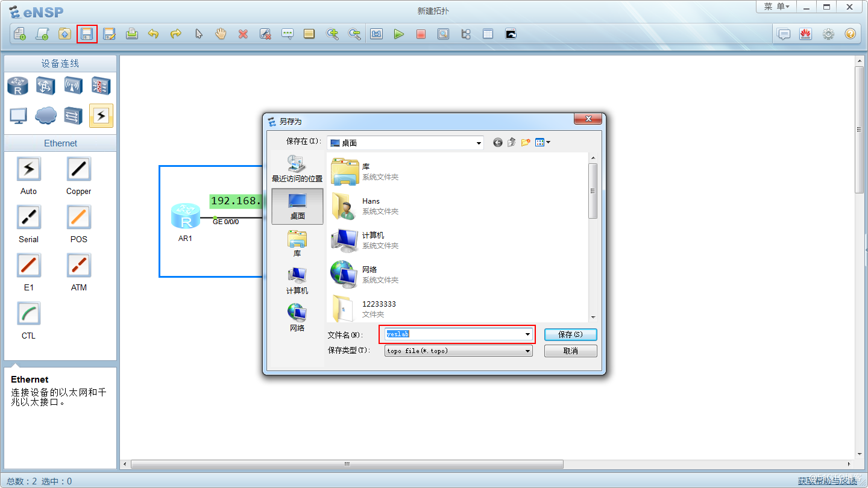This screenshot has height=488, width=868.
Task: Open the 菜单 menu
Action: point(776,7)
